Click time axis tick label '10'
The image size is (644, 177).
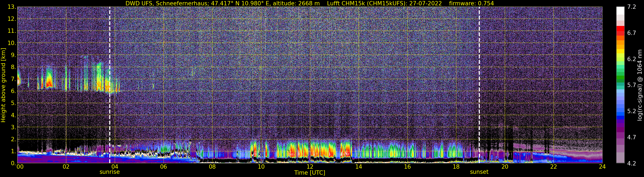point(261,167)
